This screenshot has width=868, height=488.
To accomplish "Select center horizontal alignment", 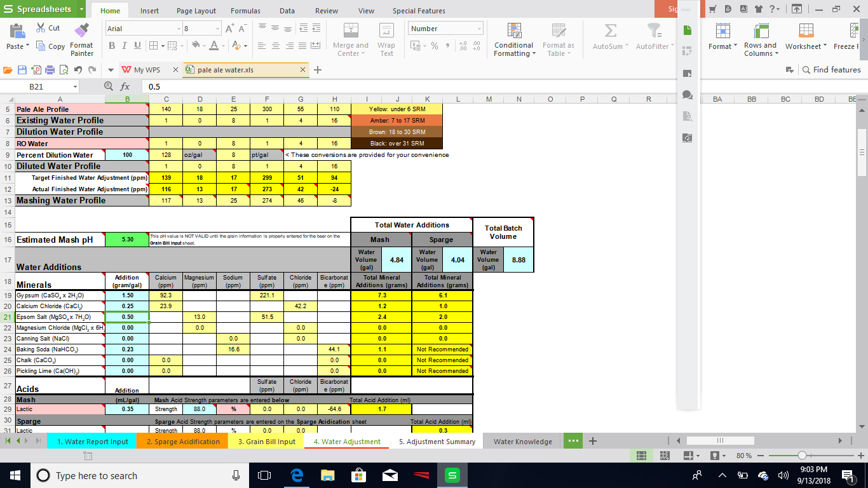I will [275, 46].
